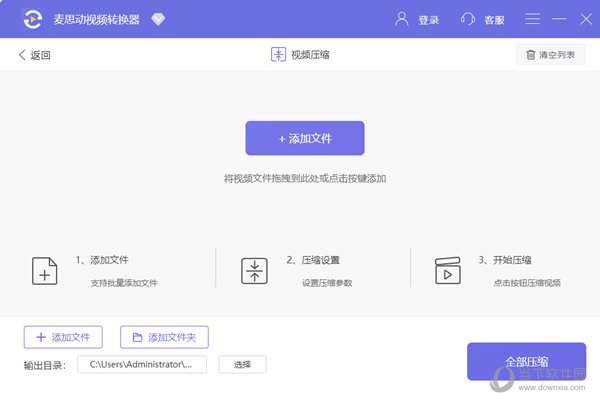Click the 登录 login text

coord(429,20)
